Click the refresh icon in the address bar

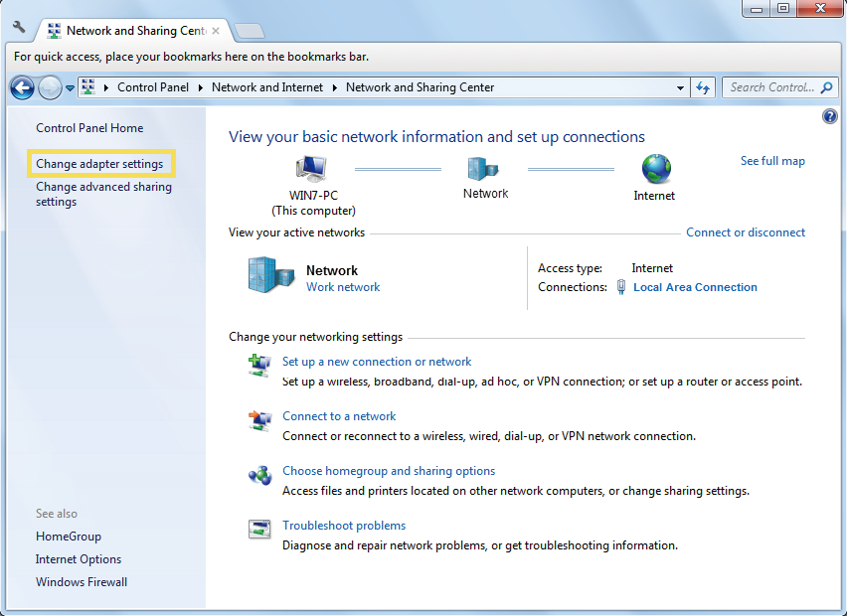point(703,87)
